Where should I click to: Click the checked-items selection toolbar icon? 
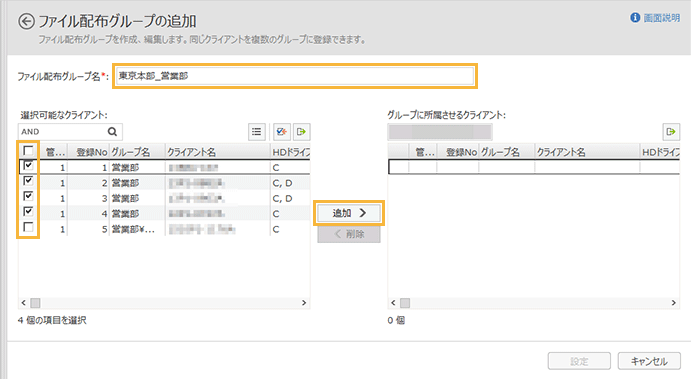click(282, 131)
